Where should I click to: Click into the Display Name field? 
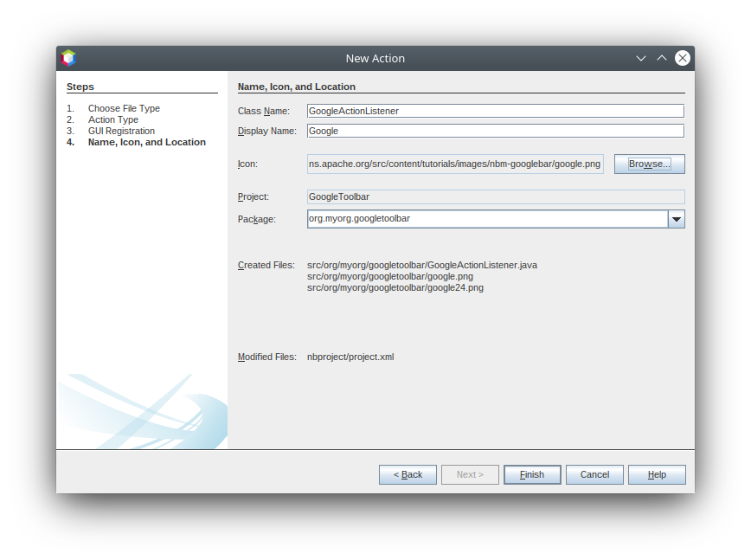[x=495, y=131]
